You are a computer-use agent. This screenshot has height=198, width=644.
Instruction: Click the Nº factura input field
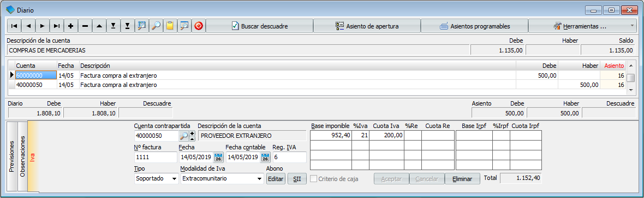pyautogui.click(x=156, y=157)
